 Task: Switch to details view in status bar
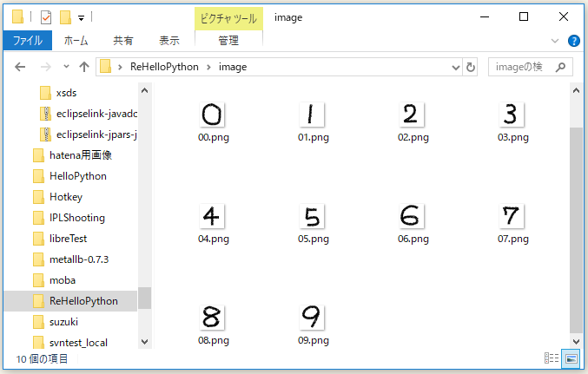click(x=552, y=358)
